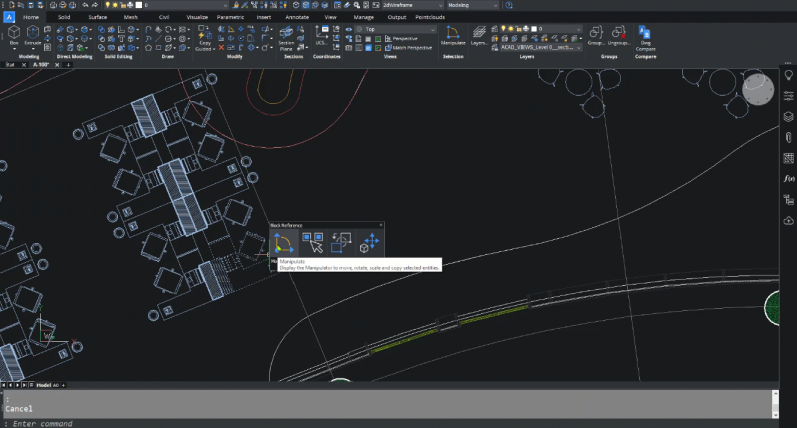Close the Block Reference quad panel

(381, 225)
